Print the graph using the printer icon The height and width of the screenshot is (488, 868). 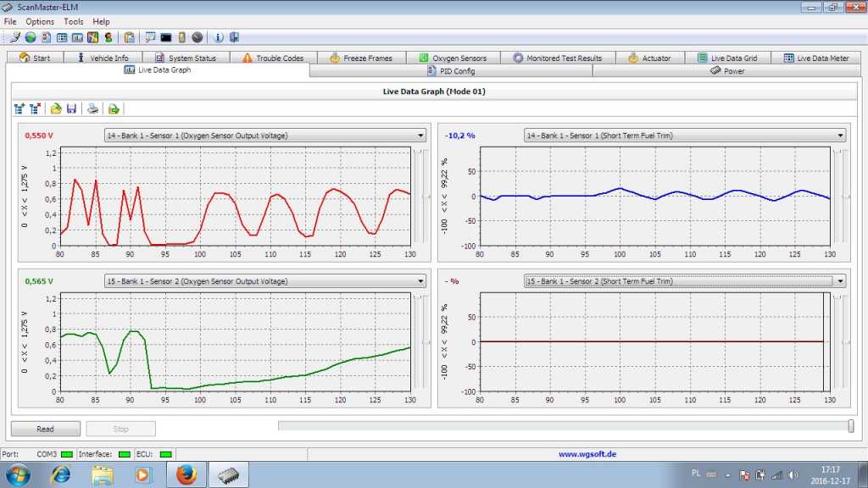coord(92,108)
